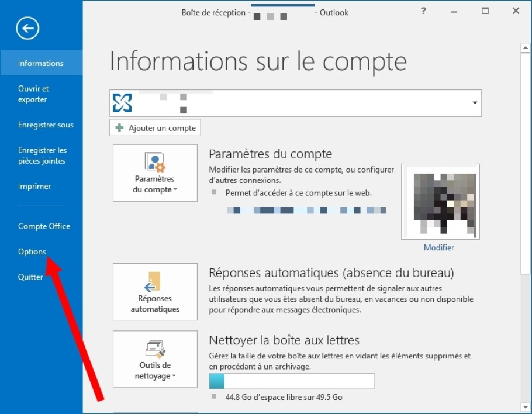Screen dimensions: 532x414
Task: Click Quitter to exit Outlook
Action: point(30,277)
